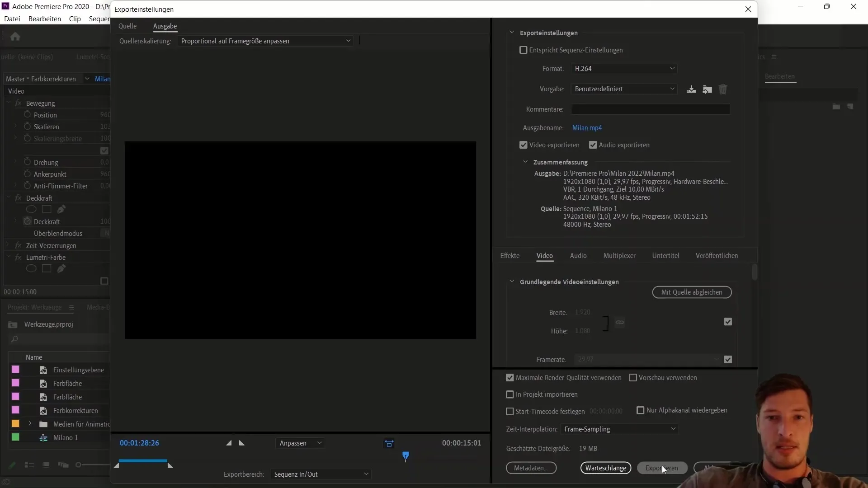Enable Vorschau verwenden checkbox
This screenshot has height=488, width=868.
pyautogui.click(x=633, y=378)
